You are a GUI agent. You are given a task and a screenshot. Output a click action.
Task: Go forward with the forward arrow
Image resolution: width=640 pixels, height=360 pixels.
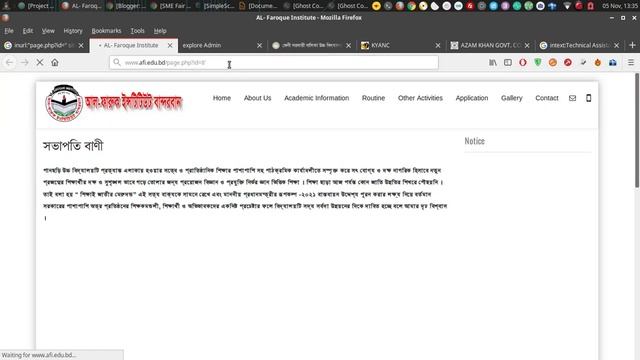(x=24, y=62)
